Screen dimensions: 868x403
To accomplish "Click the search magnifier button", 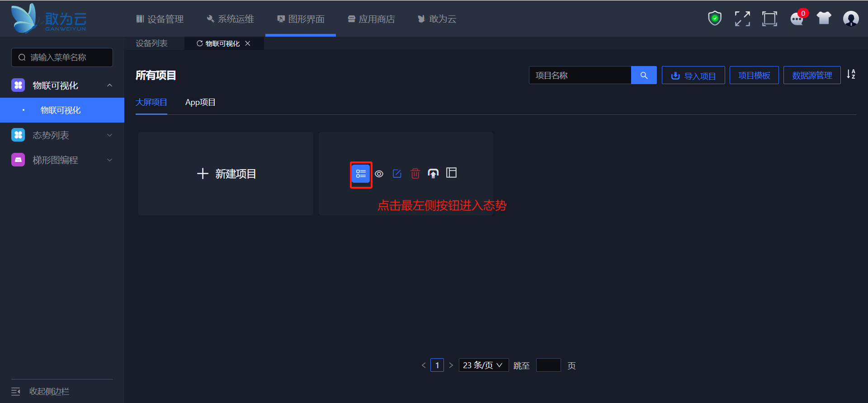I will pyautogui.click(x=644, y=75).
